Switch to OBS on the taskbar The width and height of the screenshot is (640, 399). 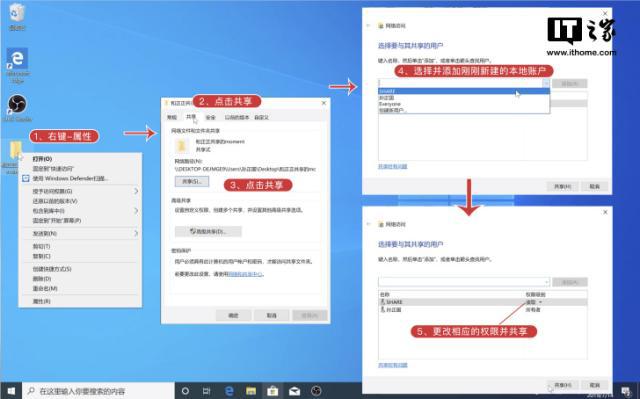click(316, 391)
